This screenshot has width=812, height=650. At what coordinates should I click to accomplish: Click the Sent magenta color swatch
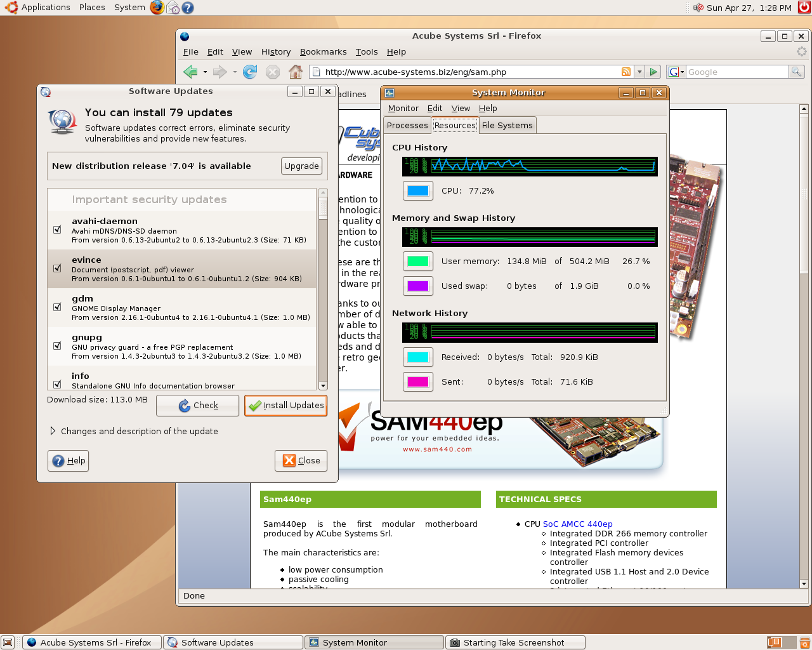(x=418, y=381)
